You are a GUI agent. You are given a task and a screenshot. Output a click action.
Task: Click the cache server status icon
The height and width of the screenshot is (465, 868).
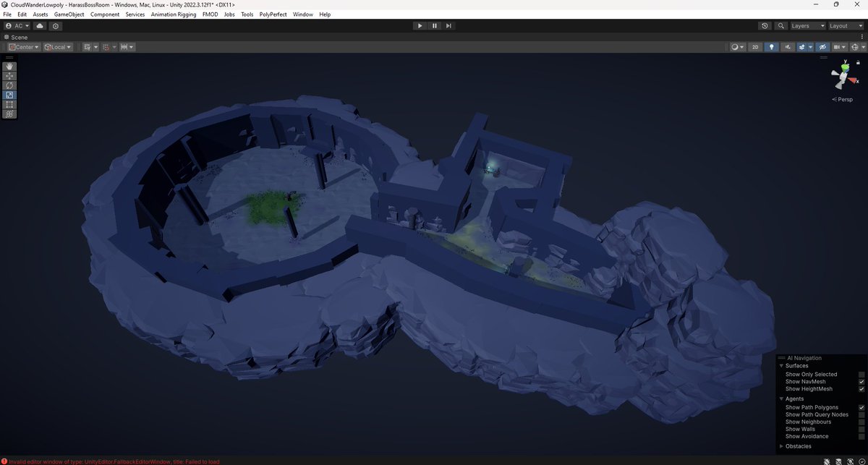[838, 461]
